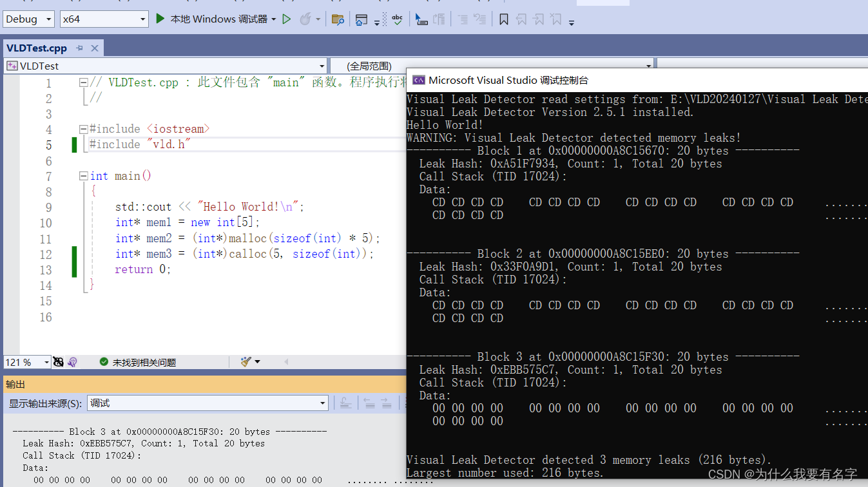Collapse the include region on line 4

click(83, 129)
